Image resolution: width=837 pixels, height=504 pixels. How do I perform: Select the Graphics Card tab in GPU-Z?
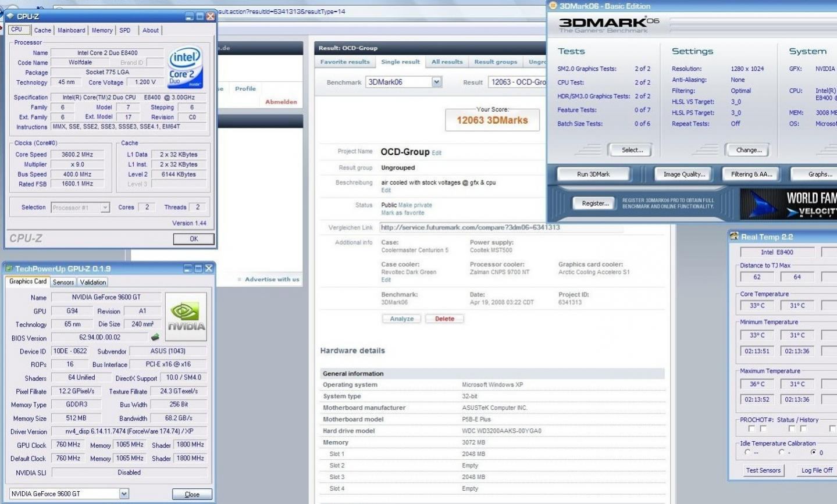point(28,281)
